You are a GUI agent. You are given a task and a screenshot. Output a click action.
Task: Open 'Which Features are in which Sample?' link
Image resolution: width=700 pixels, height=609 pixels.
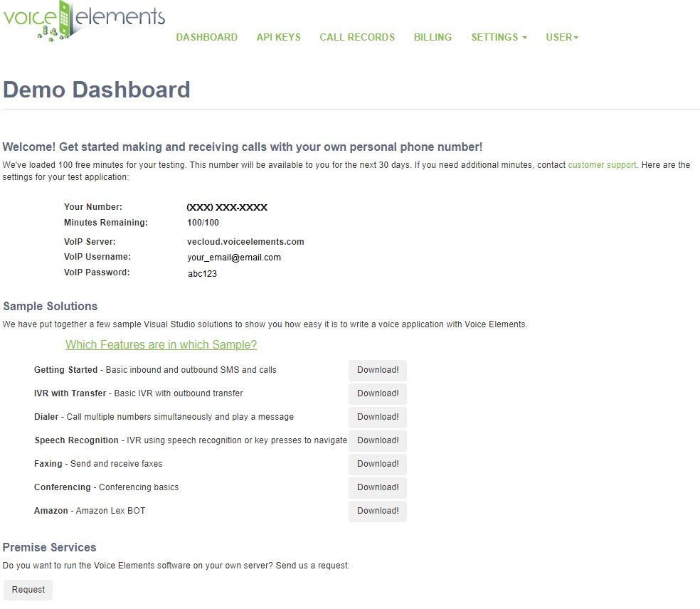161,344
